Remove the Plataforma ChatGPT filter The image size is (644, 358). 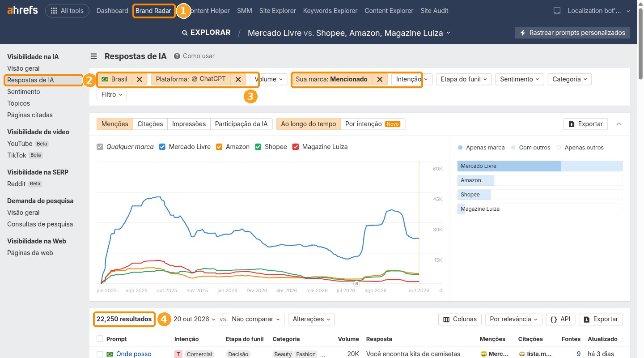coord(238,79)
